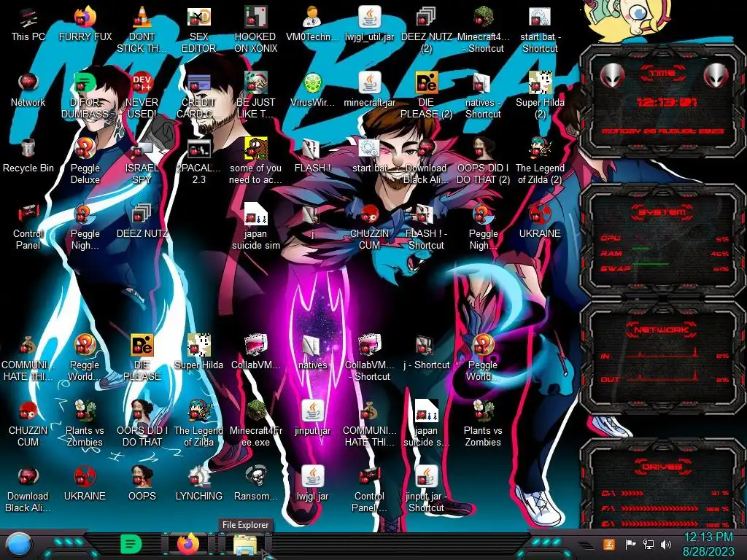Open File Explorer from the taskbar
The image size is (747, 560).
click(x=245, y=545)
